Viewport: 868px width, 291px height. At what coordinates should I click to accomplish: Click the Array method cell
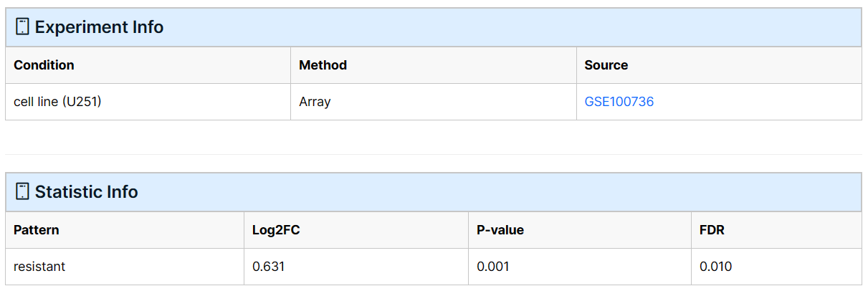click(434, 102)
